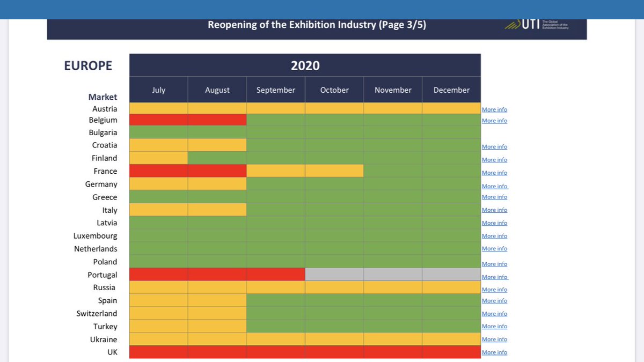Select the Portugal market label

pos(103,275)
